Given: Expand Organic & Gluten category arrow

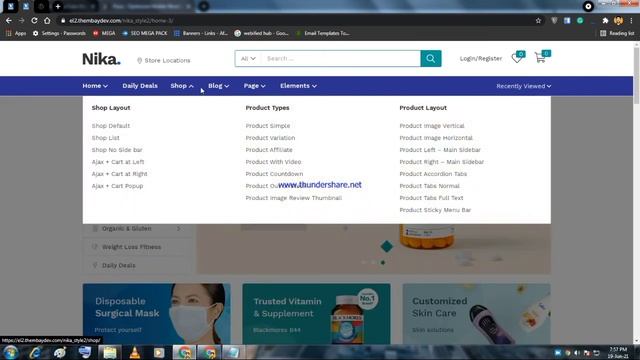Looking at the screenshot, I should tap(178, 229).
